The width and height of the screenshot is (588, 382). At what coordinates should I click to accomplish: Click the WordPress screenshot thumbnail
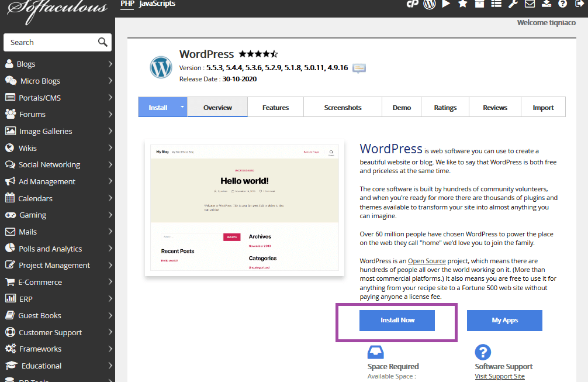pos(244,208)
